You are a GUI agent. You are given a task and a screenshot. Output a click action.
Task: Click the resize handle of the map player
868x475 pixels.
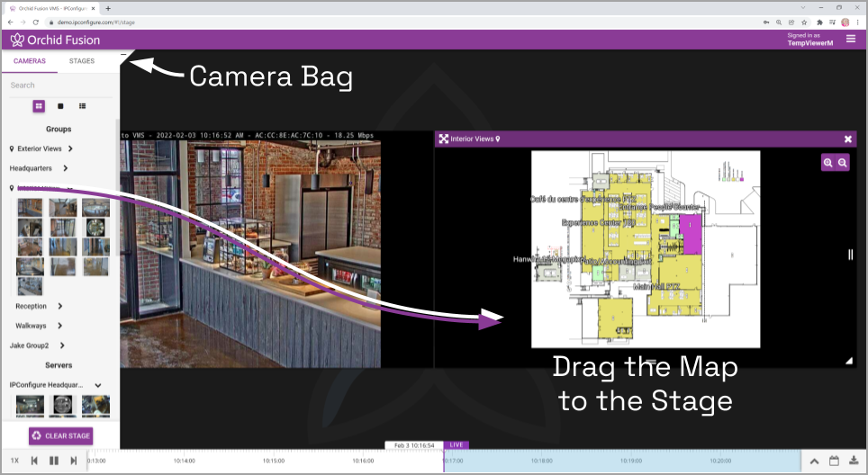click(x=849, y=361)
